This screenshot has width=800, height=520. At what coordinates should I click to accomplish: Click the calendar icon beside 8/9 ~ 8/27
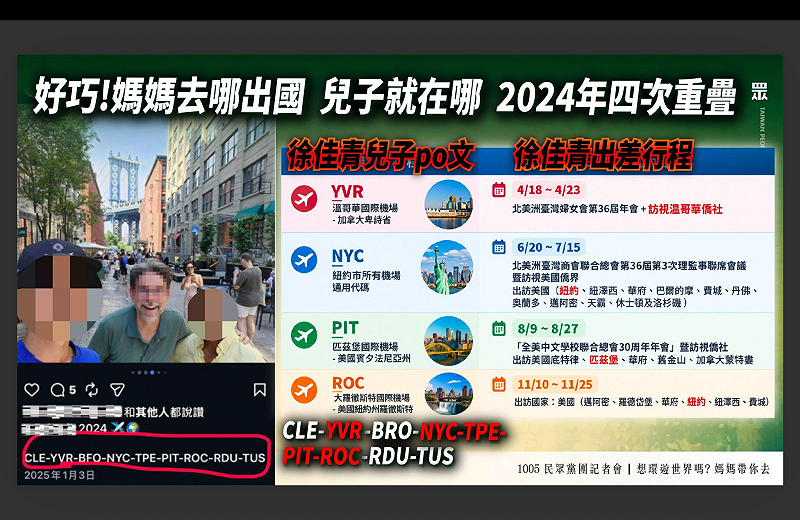pos(498,328)
